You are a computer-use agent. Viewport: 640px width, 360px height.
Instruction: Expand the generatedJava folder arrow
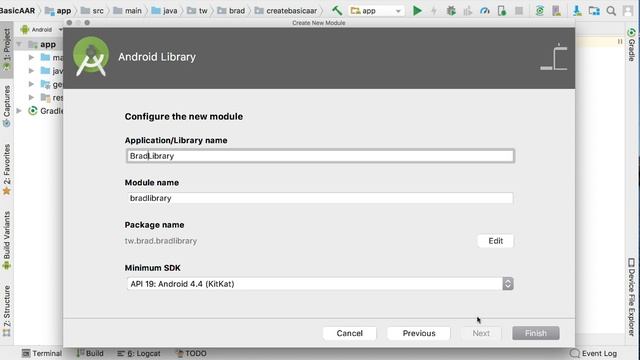(31, 84)
